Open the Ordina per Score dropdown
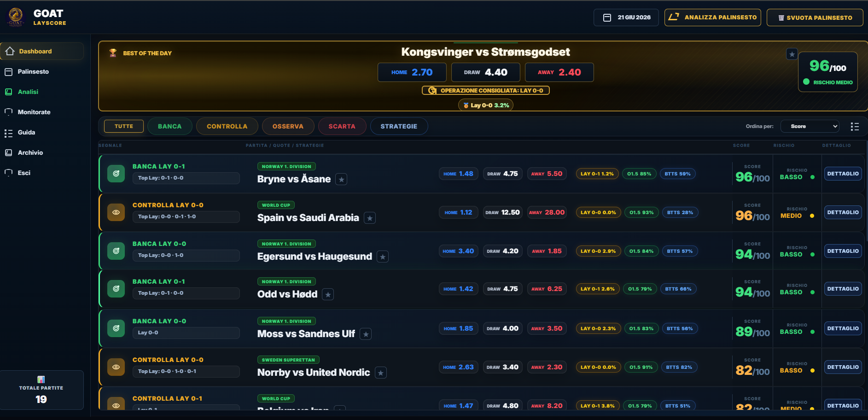The image size is (868, 420). pyautogui.click(x=810, y=126)
